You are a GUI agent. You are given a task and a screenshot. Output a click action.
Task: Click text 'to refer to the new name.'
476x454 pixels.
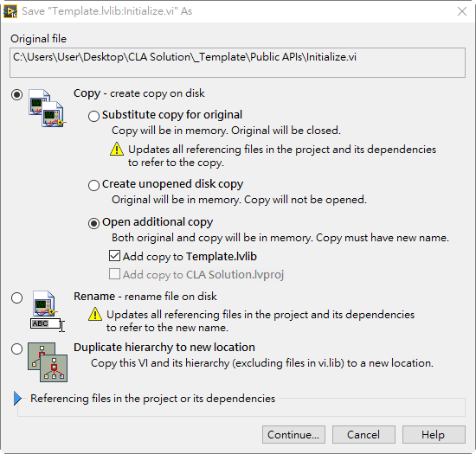167,328
